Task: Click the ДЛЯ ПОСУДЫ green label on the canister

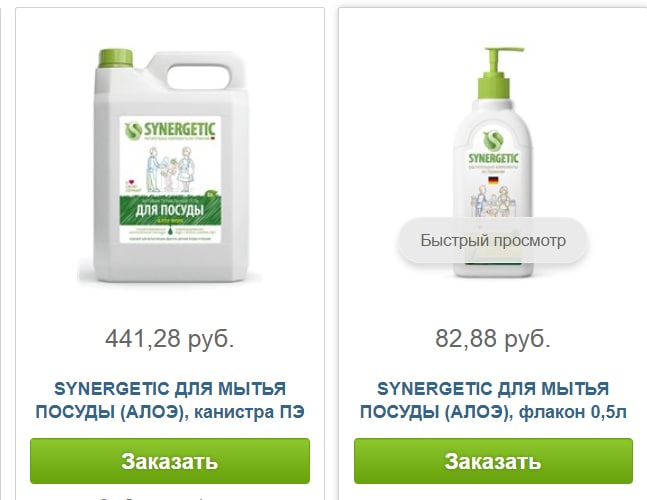Action: [170, 210]
